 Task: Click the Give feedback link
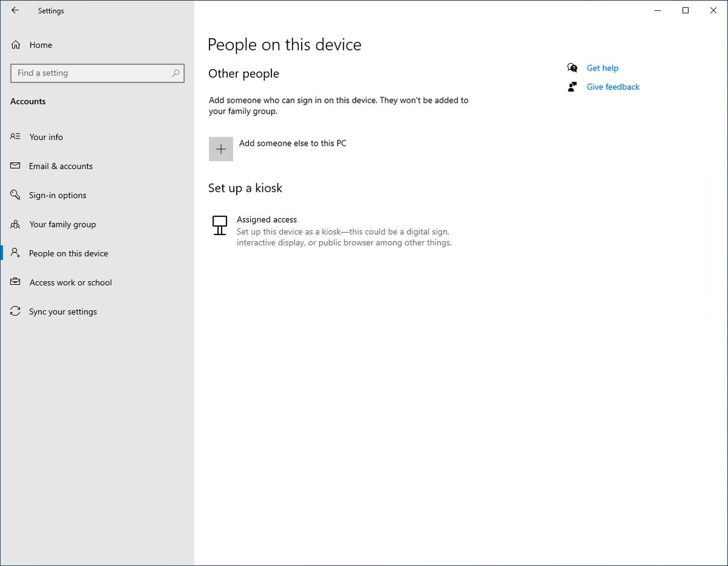613,87
